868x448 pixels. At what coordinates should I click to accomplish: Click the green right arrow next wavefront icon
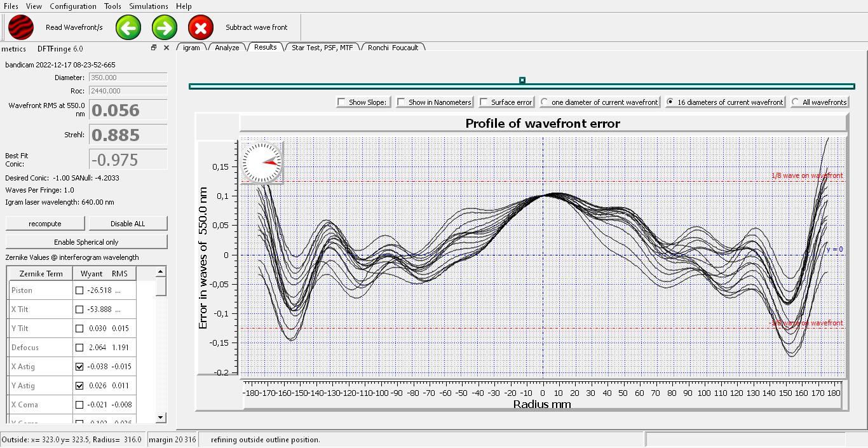(x=165, y=27)
